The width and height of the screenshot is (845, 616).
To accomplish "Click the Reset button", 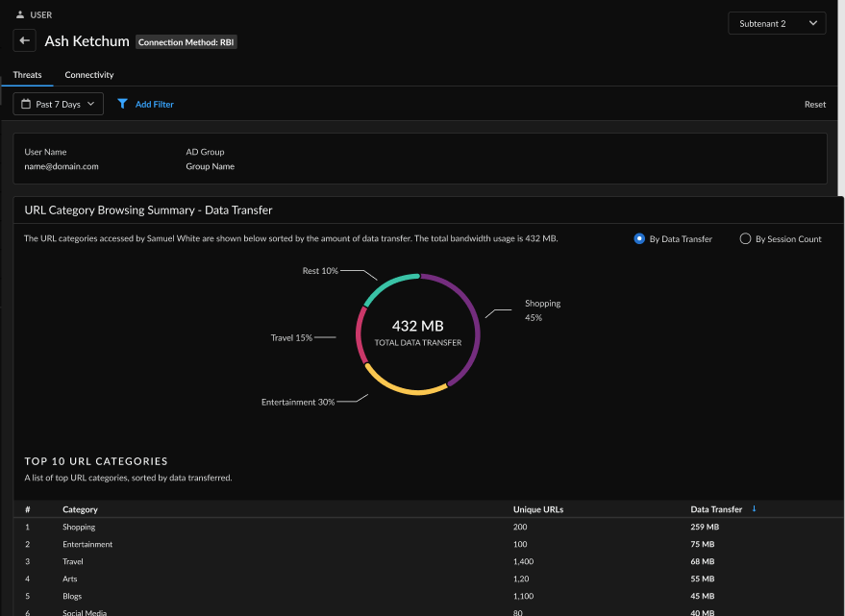I will click(x=814, y=104).
